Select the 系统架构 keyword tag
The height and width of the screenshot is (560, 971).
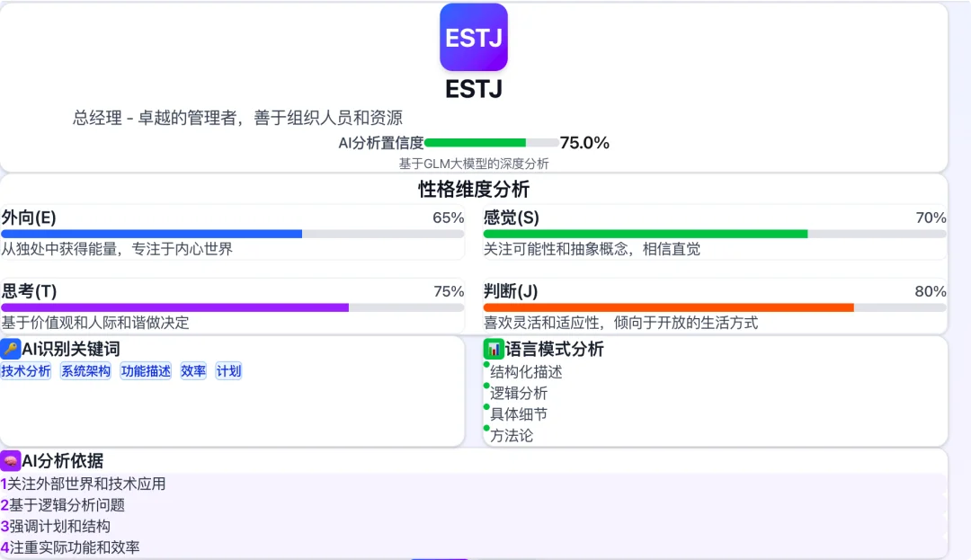click(85, 370)
